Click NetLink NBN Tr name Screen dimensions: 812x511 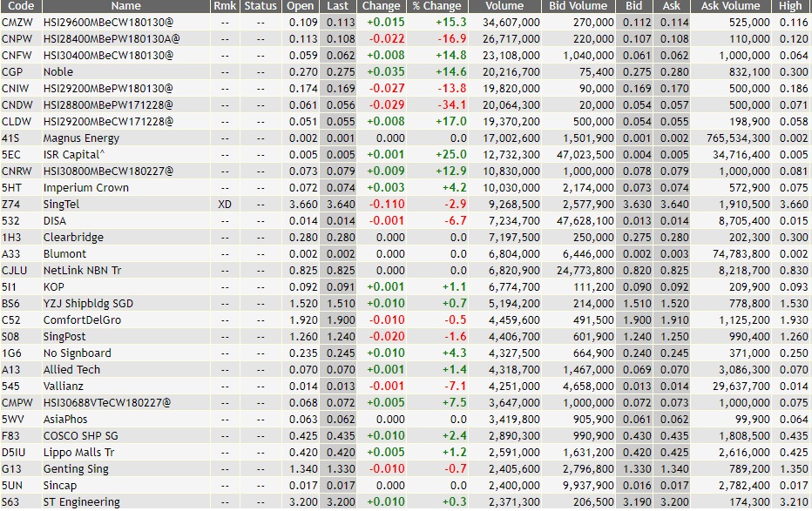click(x=83, y=271)
